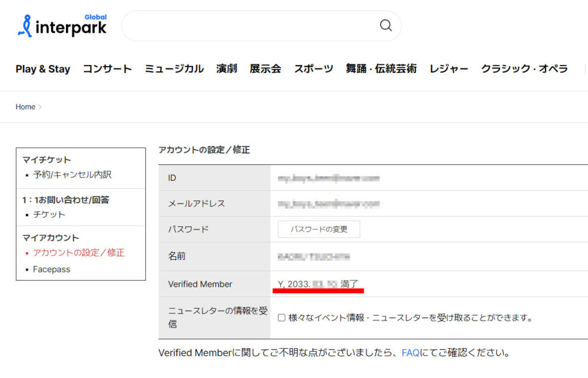Image resolution: width=588 pixels, height=378 pixels.
Task: Follow the FAQ link
Action: coord(410,353)
